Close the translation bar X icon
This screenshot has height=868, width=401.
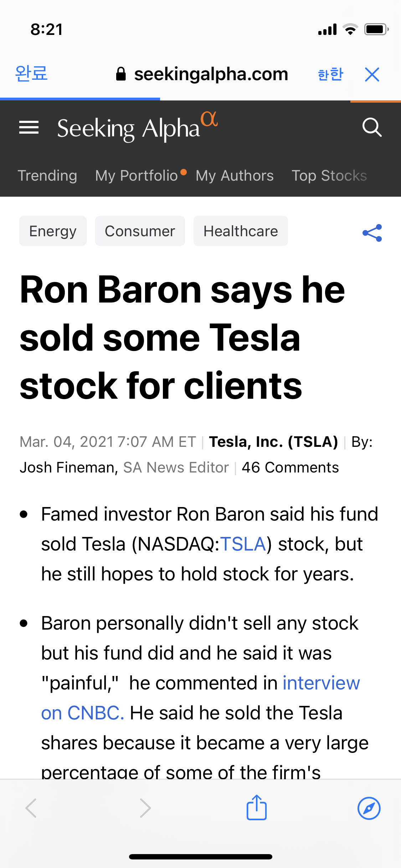[372, 74]
